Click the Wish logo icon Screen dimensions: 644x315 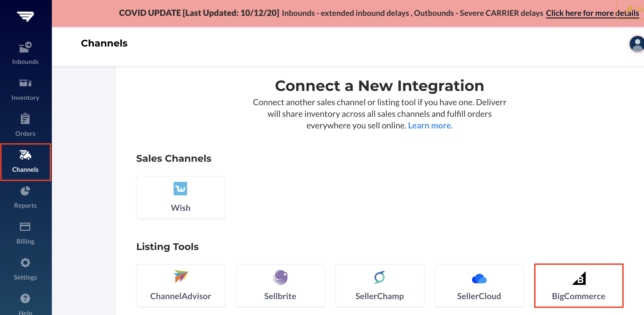(180, 188)
